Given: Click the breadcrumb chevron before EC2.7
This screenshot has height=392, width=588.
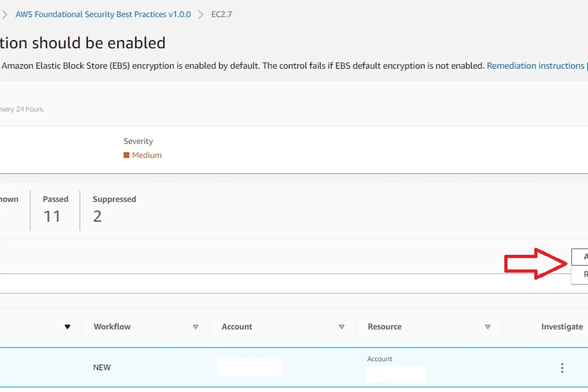Looking at the screenshot, I should tap(200, 14).
